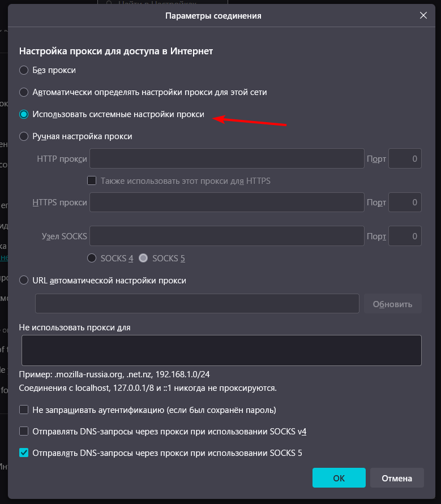Click the 'Обновить' reload button
The height and width of the screenshot is (504, 441).
click(x=392, y=303)
